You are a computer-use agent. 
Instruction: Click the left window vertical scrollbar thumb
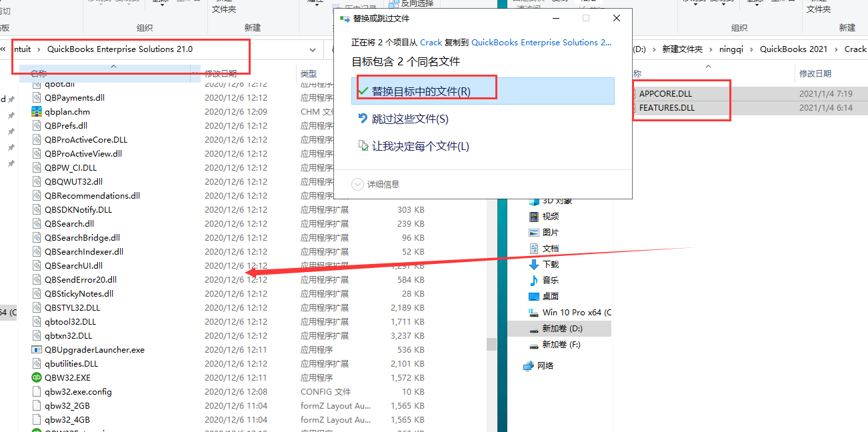click(x=492, y=344)
